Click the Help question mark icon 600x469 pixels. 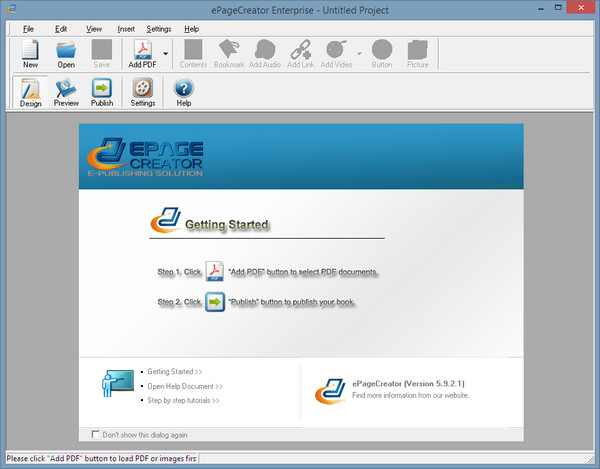point(183,91)
